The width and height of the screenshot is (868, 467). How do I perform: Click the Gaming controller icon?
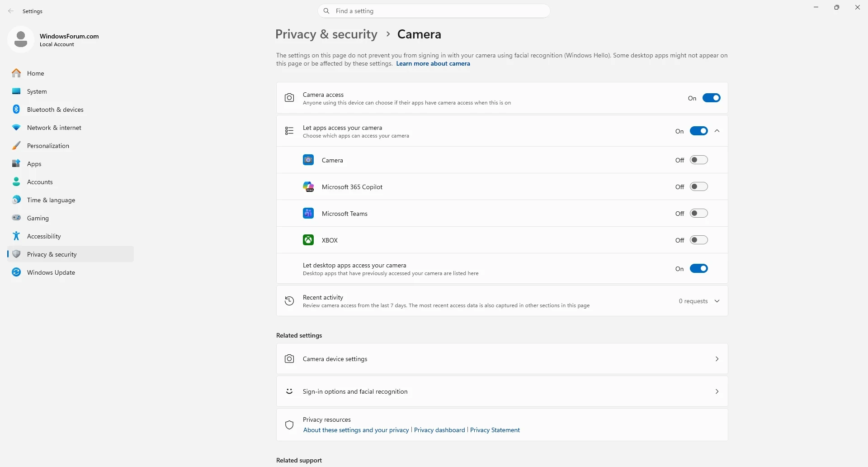pyautogui.click(x=16, y=218)
